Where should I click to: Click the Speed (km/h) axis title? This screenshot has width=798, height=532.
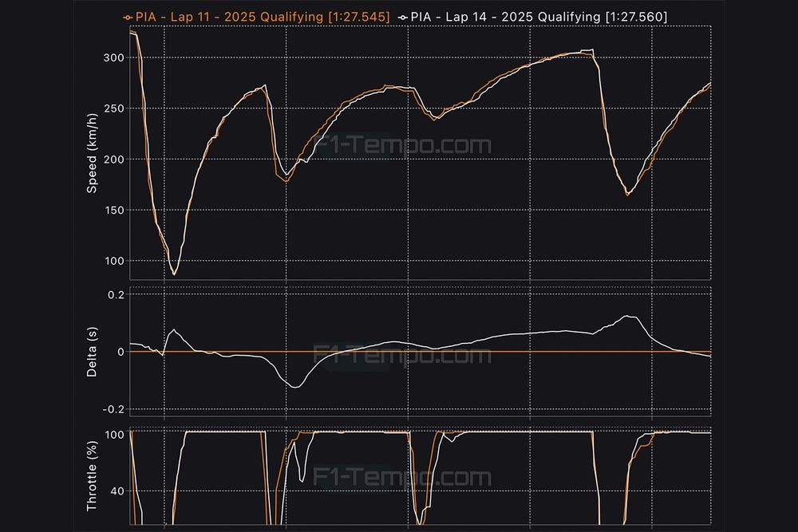click(93, 155)
